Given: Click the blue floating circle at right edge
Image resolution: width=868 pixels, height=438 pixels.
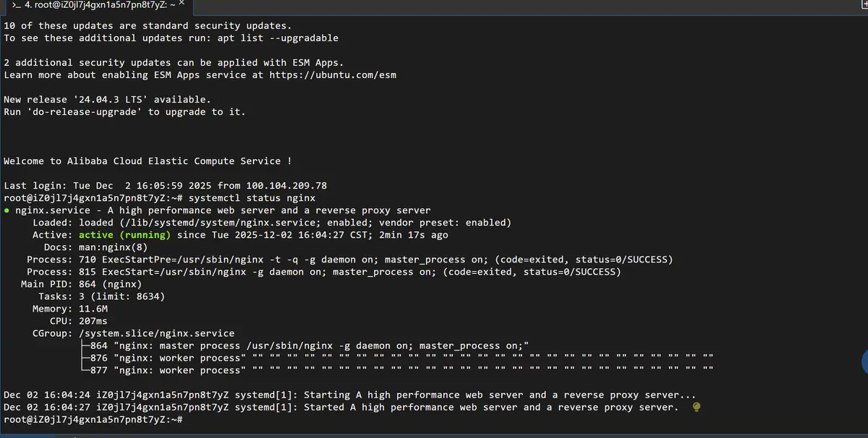Looking at the screenshot, I should (x=864, y=361).
